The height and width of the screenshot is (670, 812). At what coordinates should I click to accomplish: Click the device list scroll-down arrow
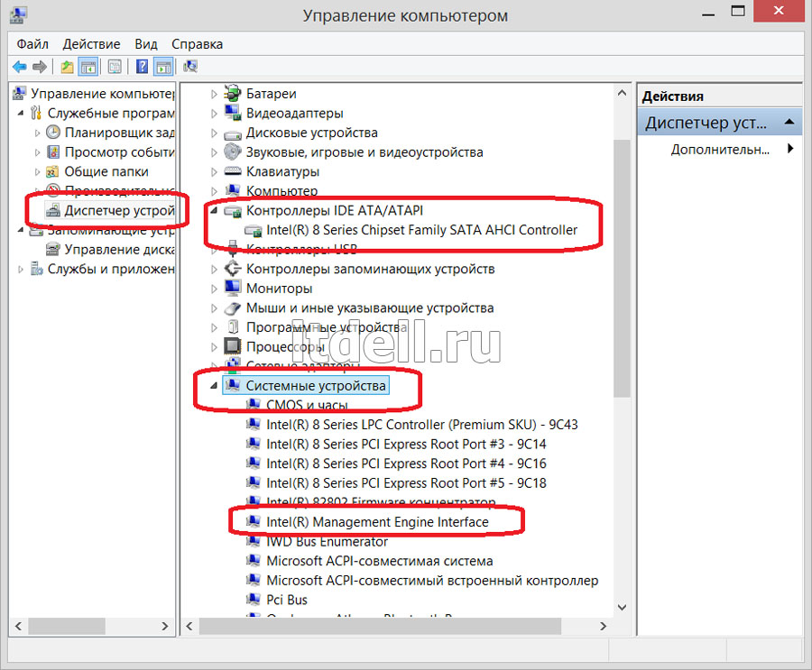click(x=622, y=608)
